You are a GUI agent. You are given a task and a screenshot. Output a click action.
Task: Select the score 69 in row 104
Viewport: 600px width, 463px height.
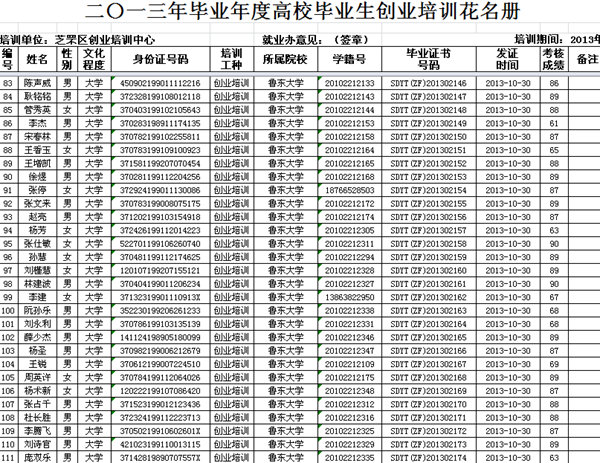554,364
